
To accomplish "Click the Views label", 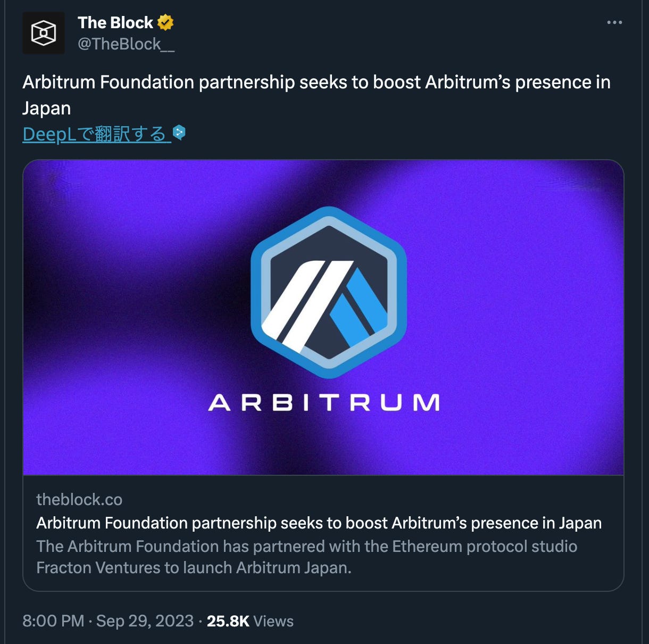I will [273, 621].
